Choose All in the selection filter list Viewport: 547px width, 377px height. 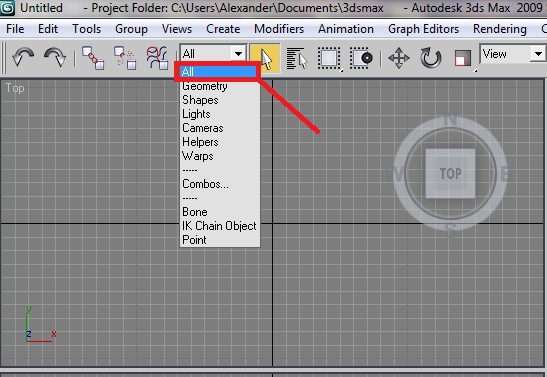pyautogui.click(x=218, y=72)
